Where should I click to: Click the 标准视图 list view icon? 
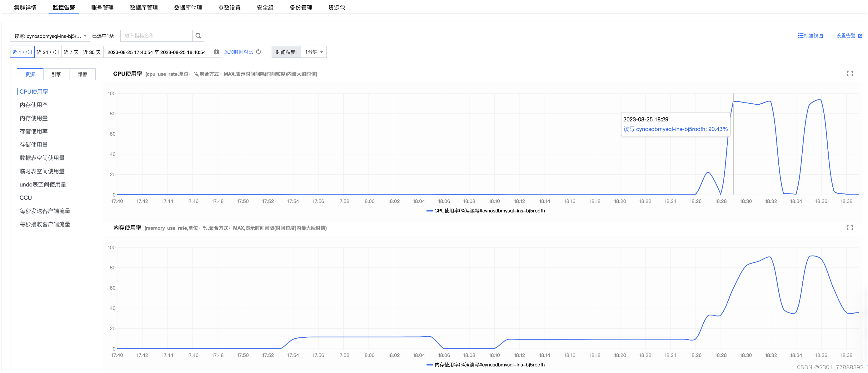pyautogui.click(x=800, y=36)
